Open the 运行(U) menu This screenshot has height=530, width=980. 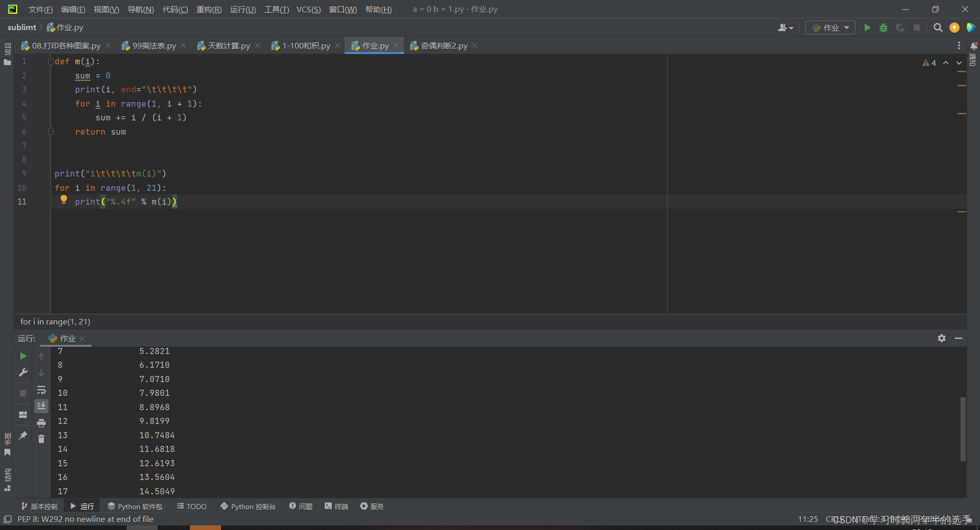[243, 9]
